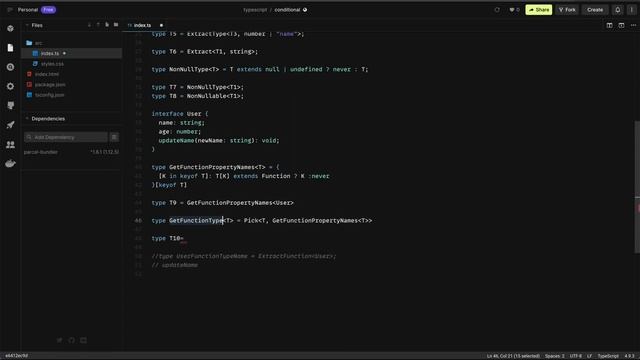Screen dimensions: 640x360
Task: Click the download files icon in Files header
Action: pyautogui.click(x=89, y=25)
